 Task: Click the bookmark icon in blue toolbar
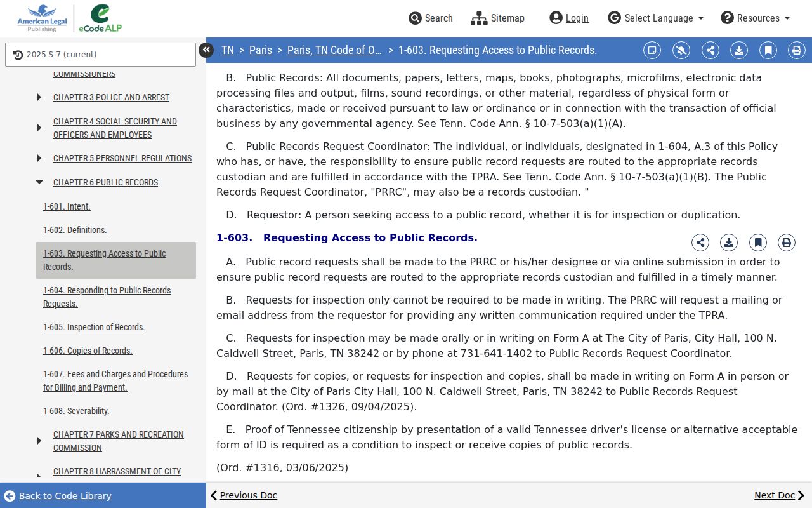[x=768, y=50]
